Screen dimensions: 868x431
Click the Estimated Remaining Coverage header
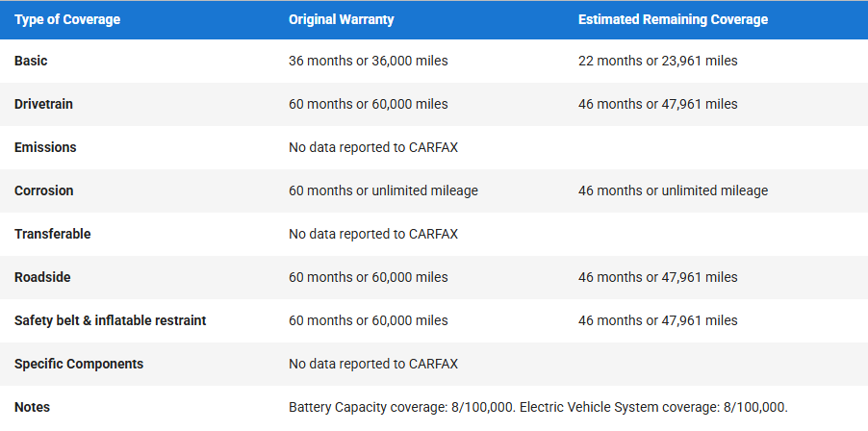[x=674, y=20]
